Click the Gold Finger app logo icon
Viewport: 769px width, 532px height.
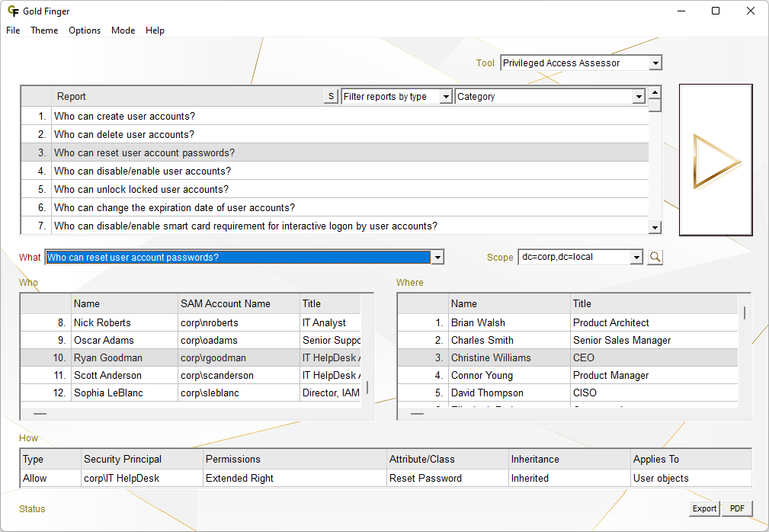click(13, 11)
